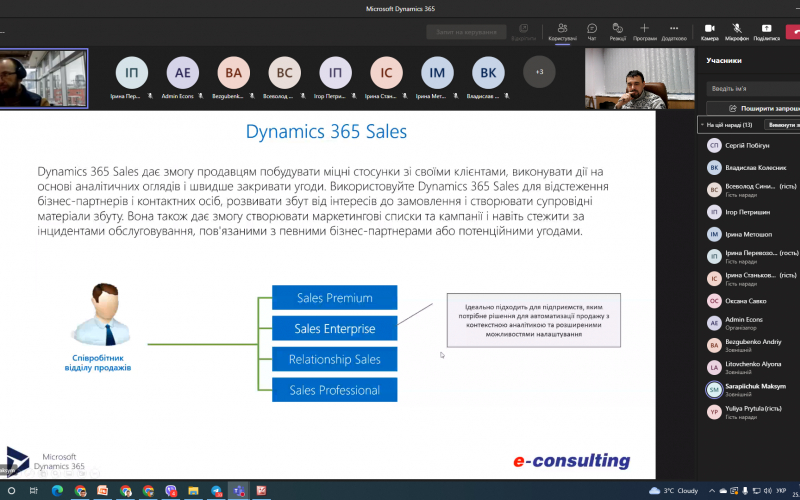Open the 3°C Cloudy weather widget
Image resolution: width=800 pixels, height=500 pixels.
673,491
